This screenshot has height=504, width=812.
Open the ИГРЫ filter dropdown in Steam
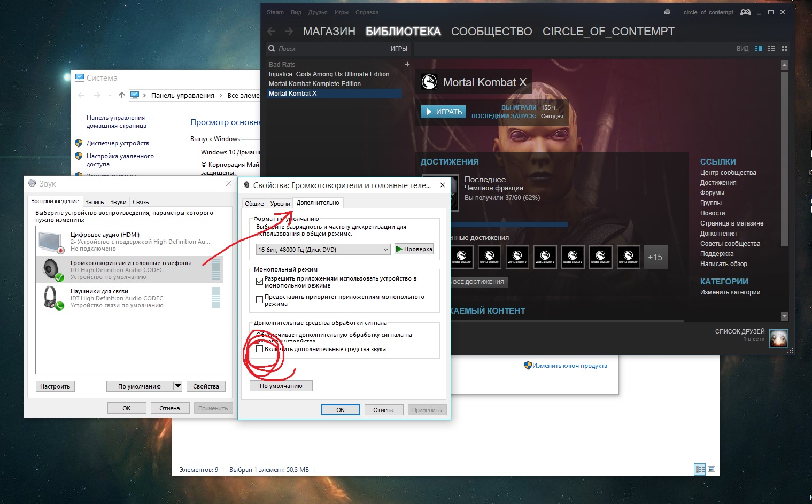tap(399, 49)
